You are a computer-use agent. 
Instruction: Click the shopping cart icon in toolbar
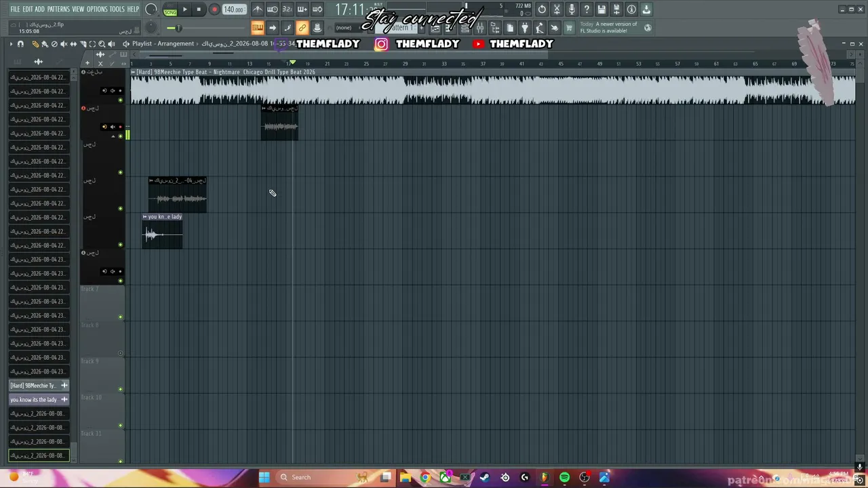pos(570,28)
